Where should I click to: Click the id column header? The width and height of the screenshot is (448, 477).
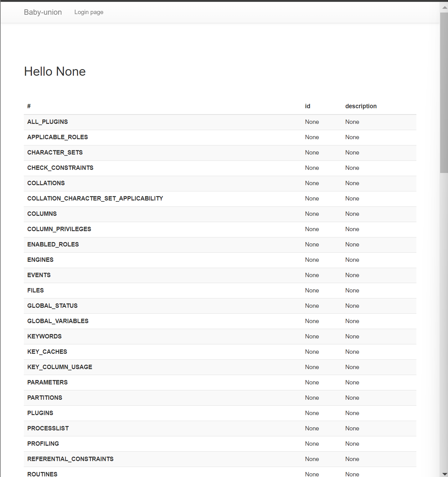point(308,106)
